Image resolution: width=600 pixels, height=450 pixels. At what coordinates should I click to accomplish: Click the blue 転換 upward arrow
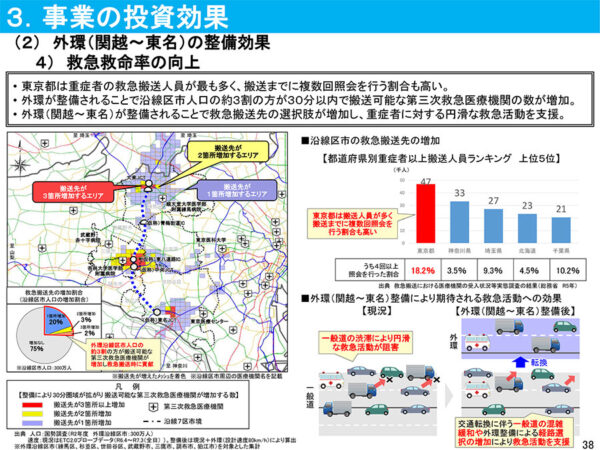[515, 360]
